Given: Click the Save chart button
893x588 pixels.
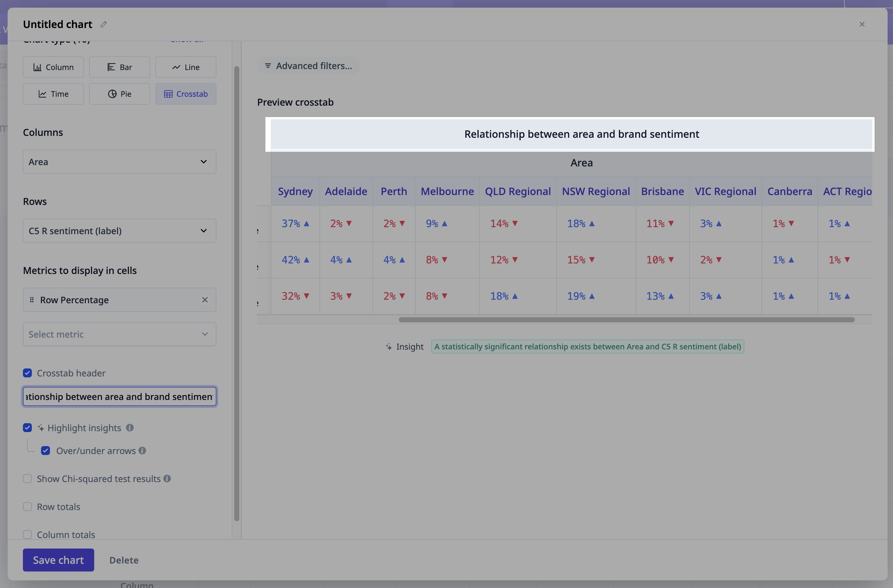Looking at the screenshot, I should [58, 560].
